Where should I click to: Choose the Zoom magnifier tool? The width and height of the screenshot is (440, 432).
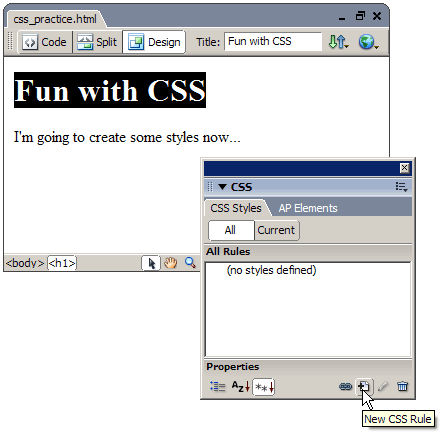coord(190,263)
